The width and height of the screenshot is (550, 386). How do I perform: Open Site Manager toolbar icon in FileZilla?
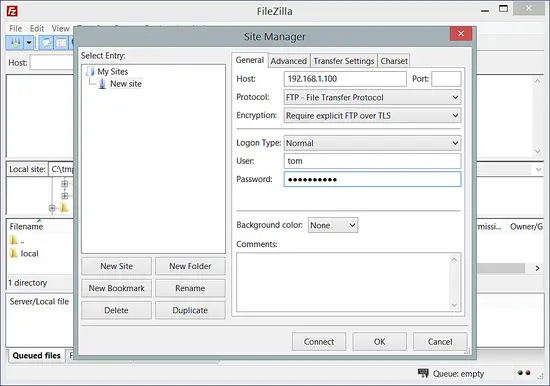point(15,43)
